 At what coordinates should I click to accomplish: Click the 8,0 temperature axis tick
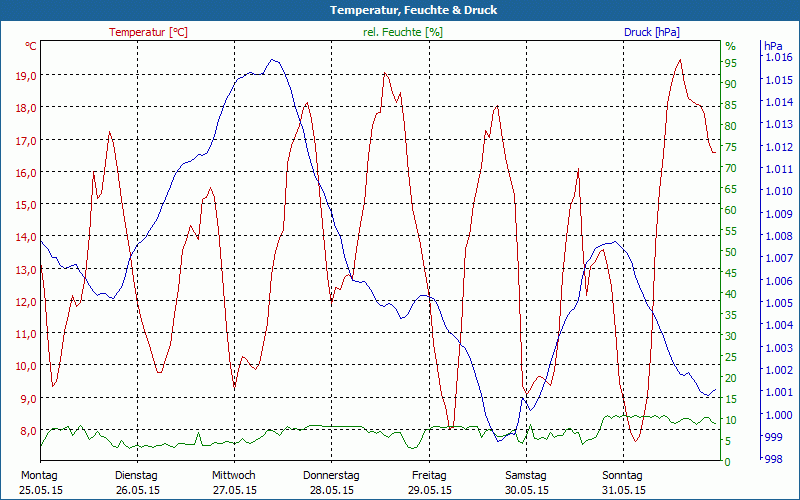25,431
